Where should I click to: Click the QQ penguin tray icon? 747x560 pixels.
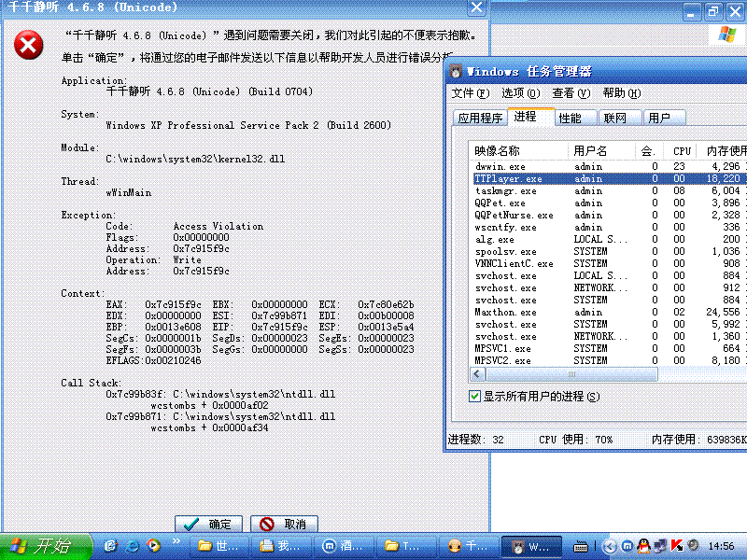643,546
